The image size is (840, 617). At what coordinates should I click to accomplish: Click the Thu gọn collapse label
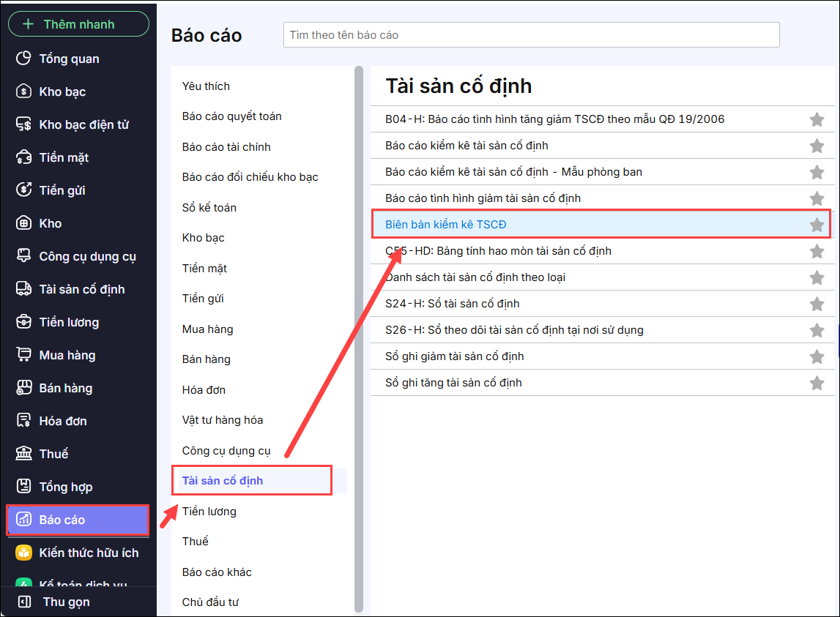67,602
